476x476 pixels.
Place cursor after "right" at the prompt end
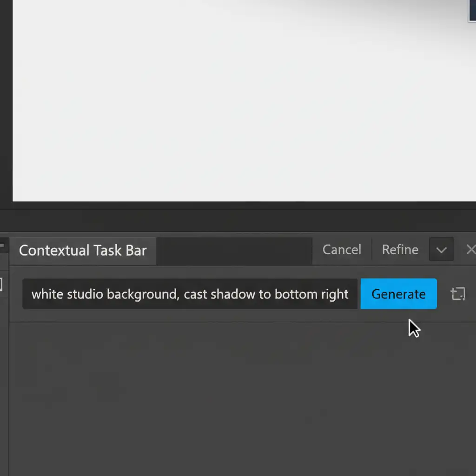coord(350,294)
